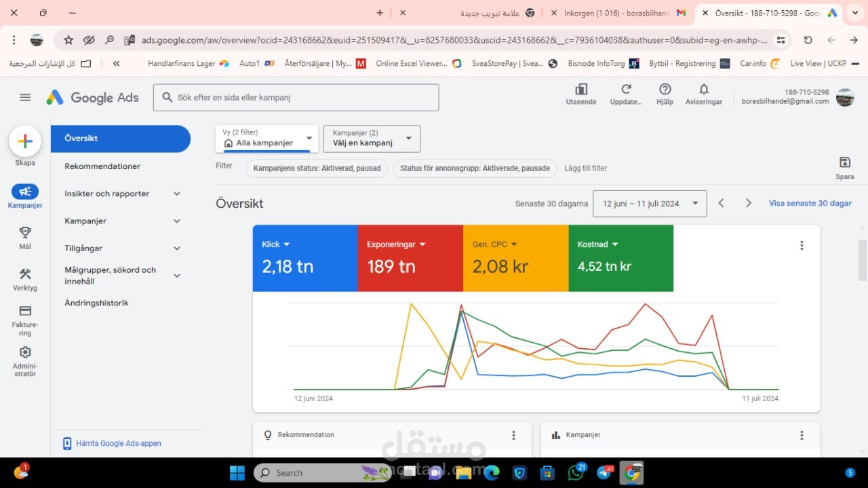This screenshot has width=868, height=488.
Task: Open the hamburger main menu
Action: tap(25, 97)
